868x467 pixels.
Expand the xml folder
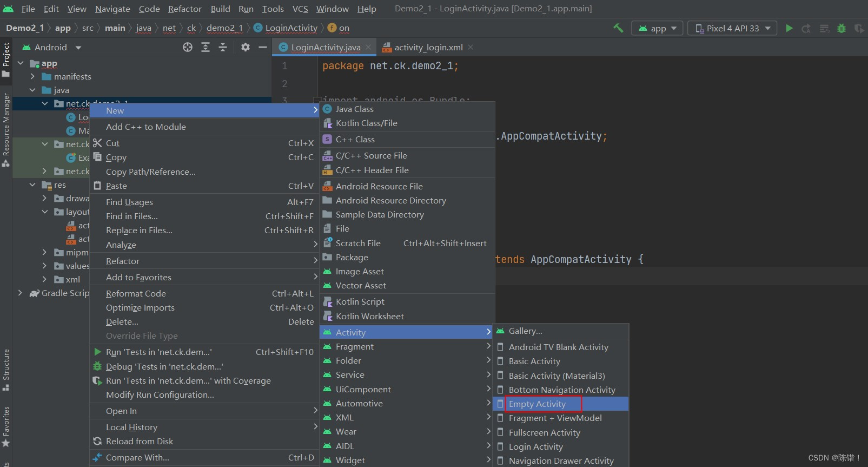point(44,279)
